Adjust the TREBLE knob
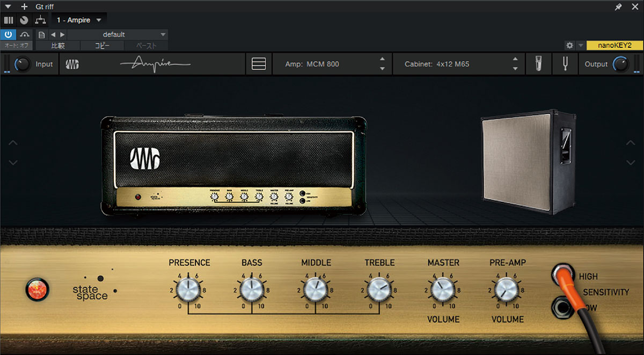644x355 pixels. click(379, 290)
